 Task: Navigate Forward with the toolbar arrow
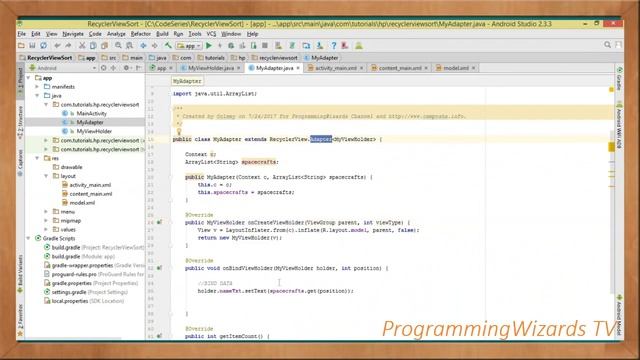(155, 46)
